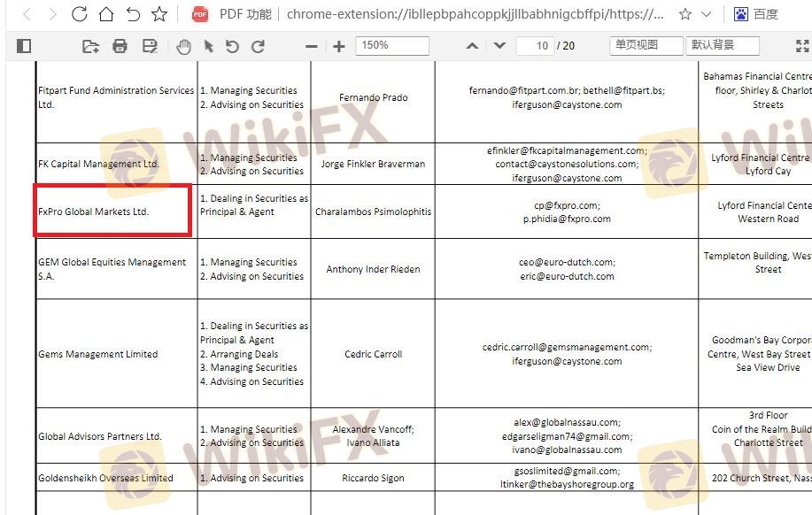Screen dimensions: 812x515
Task: Click email 'eric@euro-dutch.com'
Action: click(567, 276)
